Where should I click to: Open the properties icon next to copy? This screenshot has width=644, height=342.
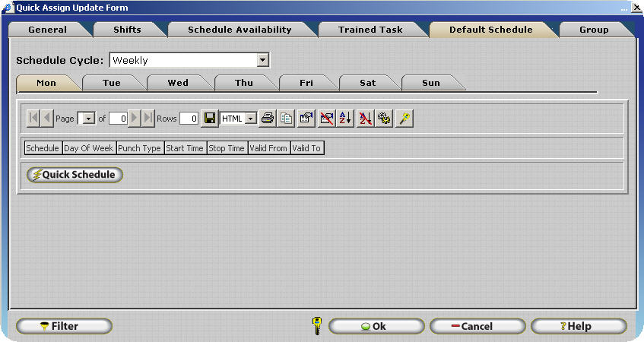306,119
